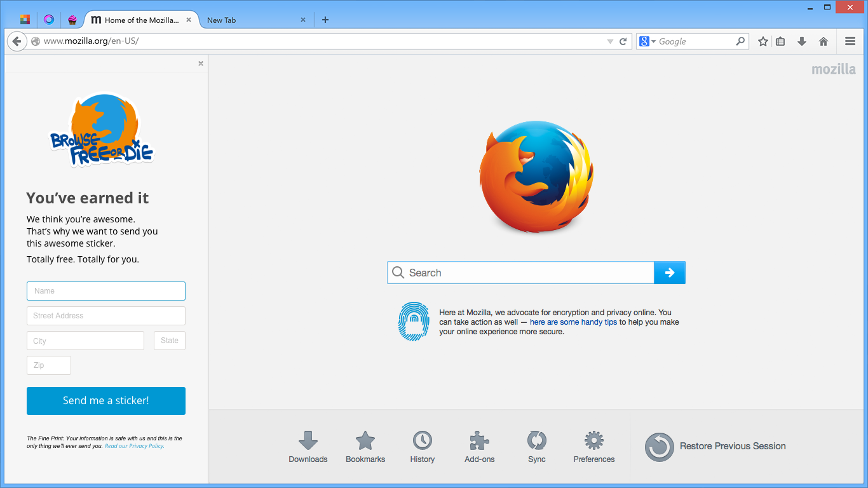Switch to the pinned cupcake tab

(x=72, y=20)
